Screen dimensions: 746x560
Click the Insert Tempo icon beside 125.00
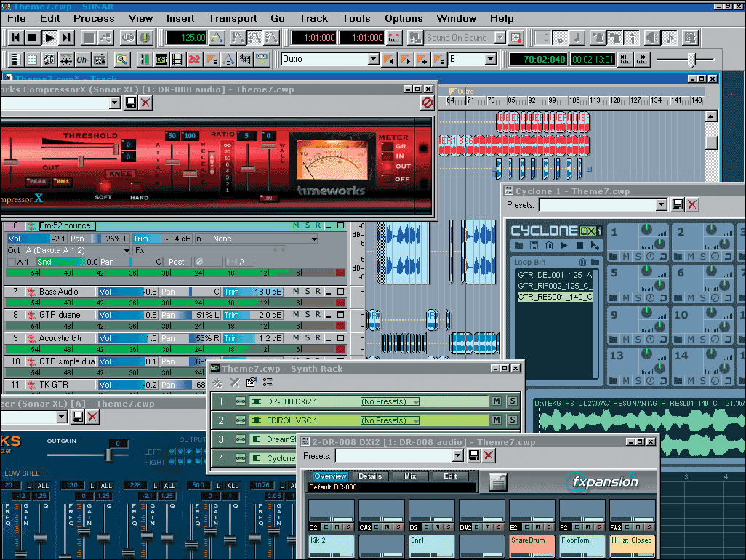click(x=217, y=38)
